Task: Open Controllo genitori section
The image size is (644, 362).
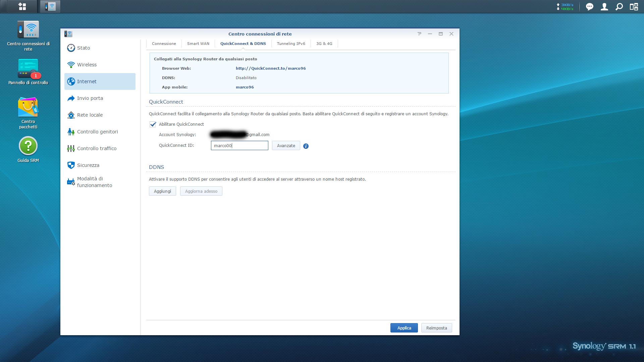Action: pyautogui.click(x=97, y=132)
